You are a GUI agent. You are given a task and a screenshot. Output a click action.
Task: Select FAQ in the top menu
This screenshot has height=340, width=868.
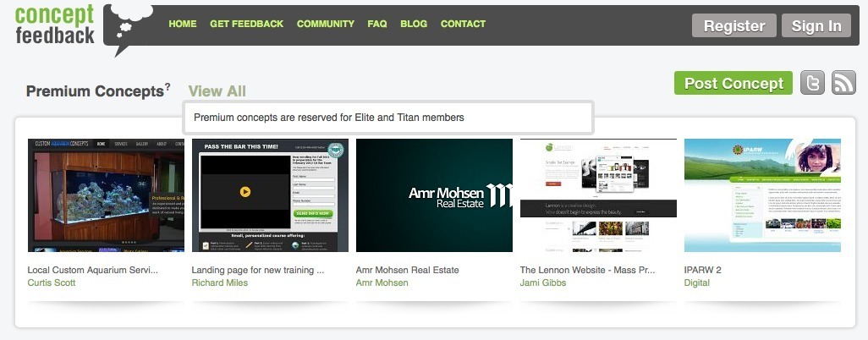(376, 24)
